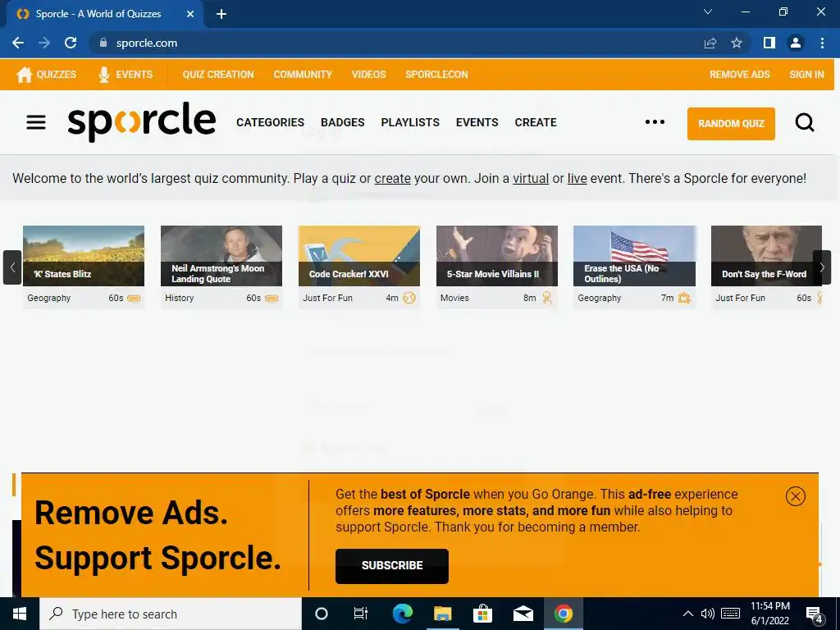
Task: View site lock information icon
Action: click(x=103, y=43)
